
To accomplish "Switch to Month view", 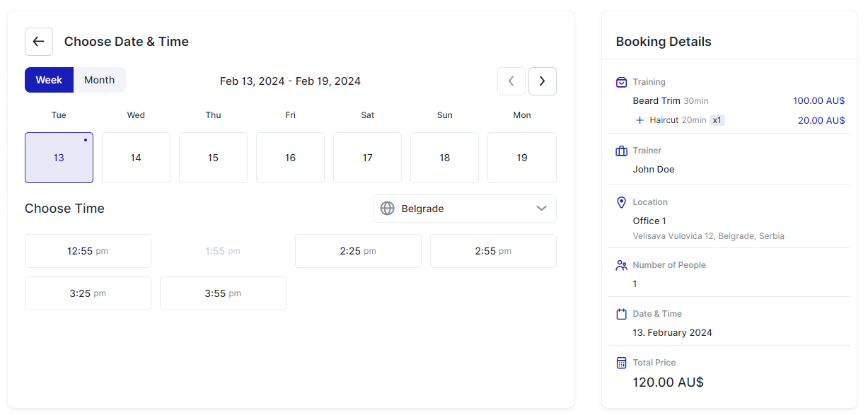I will tap(99, 80).
